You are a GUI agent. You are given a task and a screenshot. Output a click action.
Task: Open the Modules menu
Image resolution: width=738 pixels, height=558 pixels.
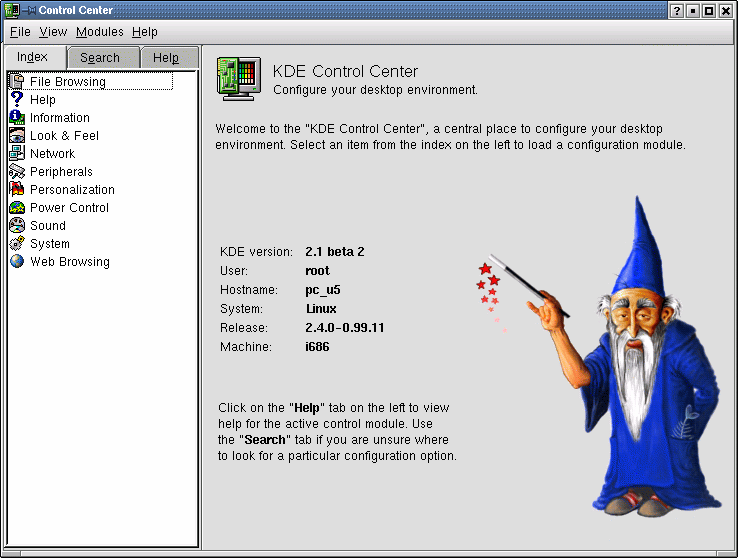tap(99, 32)
